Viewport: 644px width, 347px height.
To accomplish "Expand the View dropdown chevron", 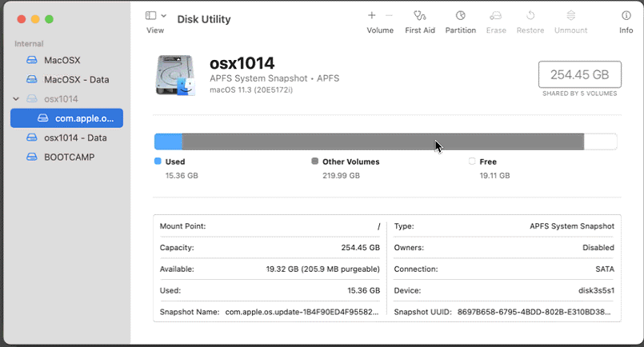I will [163, 16].
